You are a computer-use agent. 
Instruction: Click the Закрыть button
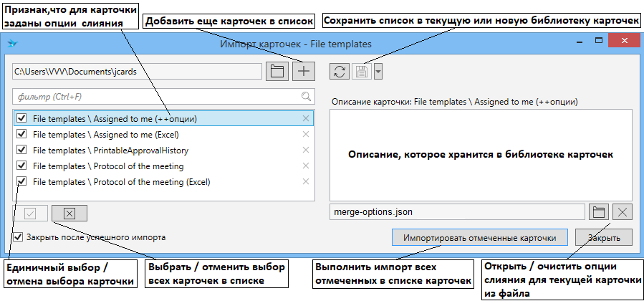tap(607, 237)
